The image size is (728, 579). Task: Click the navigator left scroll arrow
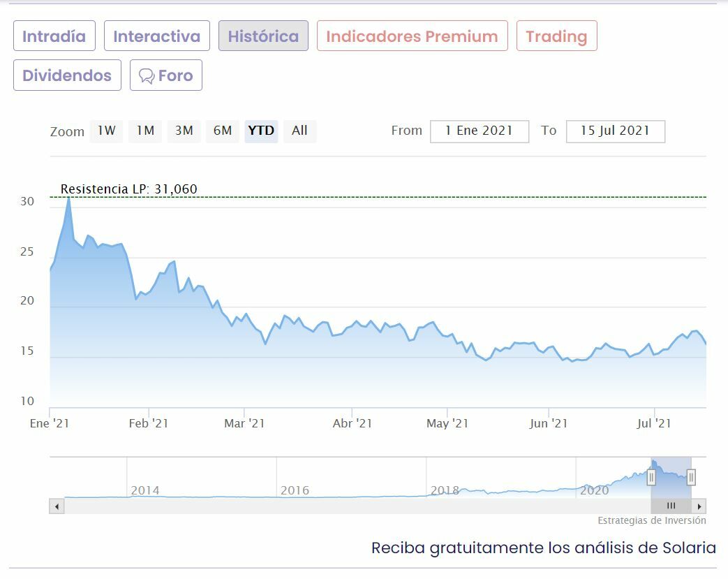(x=57, y=506)
